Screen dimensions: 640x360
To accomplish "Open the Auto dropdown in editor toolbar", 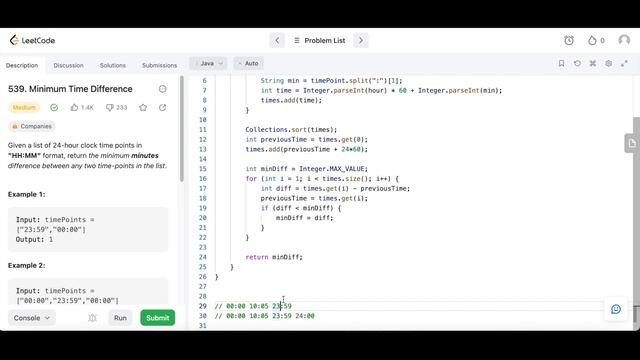I will [x=249, y=63].
